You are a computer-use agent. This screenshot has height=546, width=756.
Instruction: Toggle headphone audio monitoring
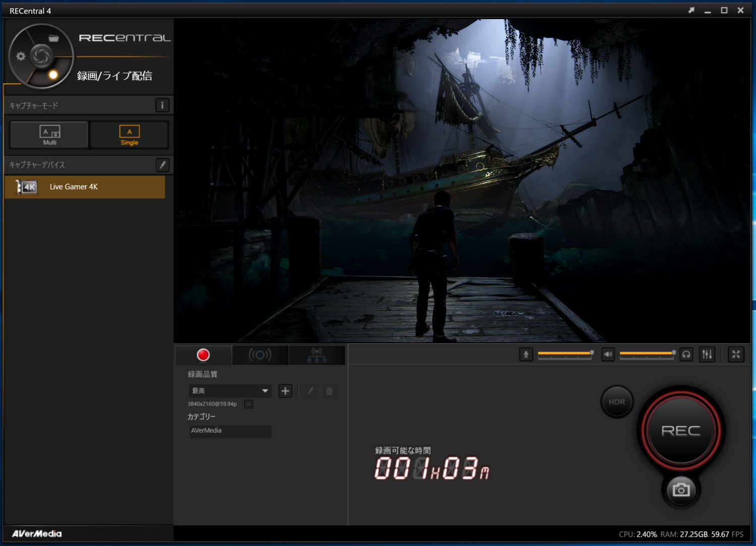point(686,354)
